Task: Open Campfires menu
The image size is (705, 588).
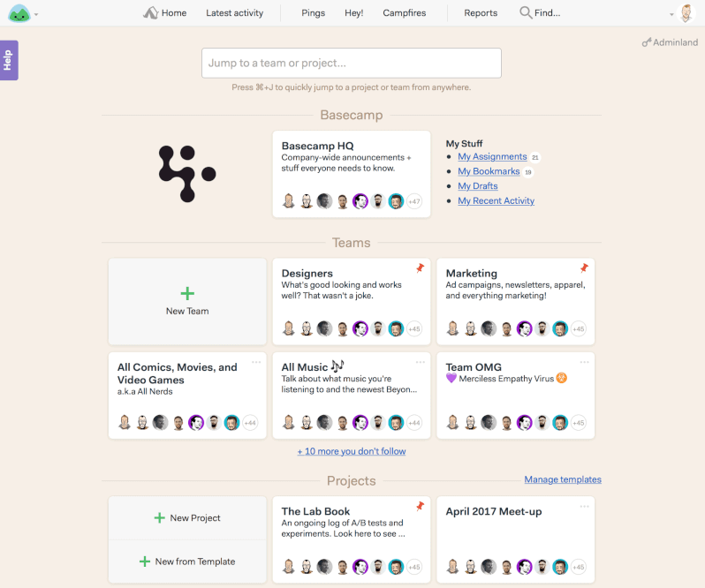Action: point(405,13)
